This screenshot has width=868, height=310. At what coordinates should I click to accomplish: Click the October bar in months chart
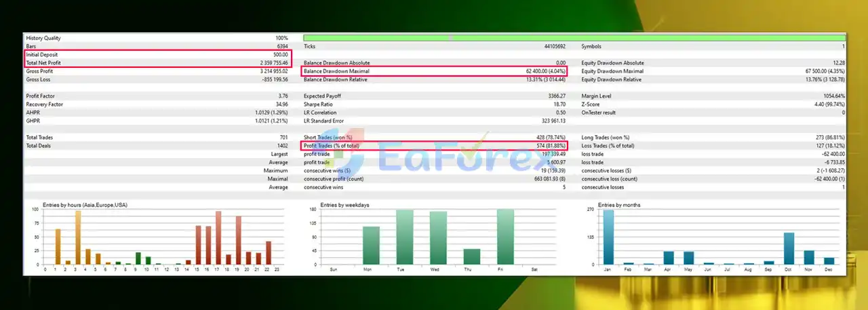coord(789,248)
